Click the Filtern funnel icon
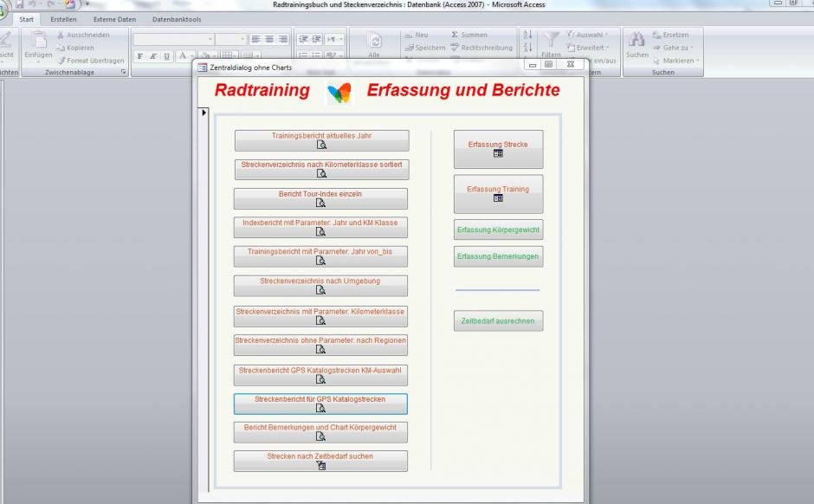The image size is (814, 504). tap(551, 40)
